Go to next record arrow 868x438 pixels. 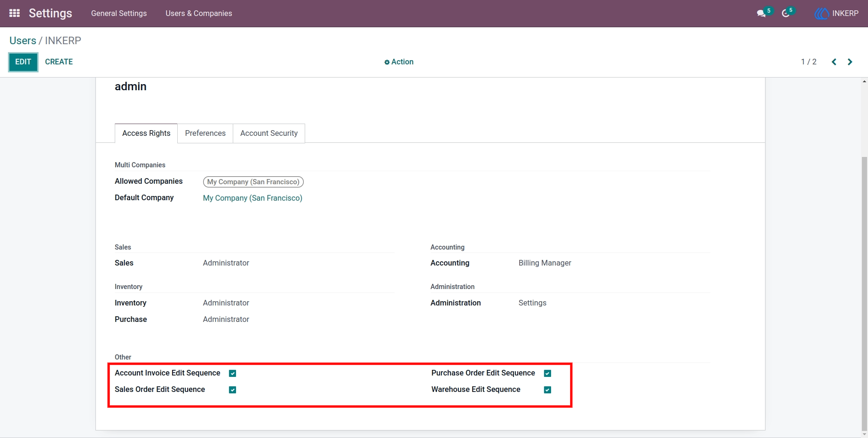[850, 62]
